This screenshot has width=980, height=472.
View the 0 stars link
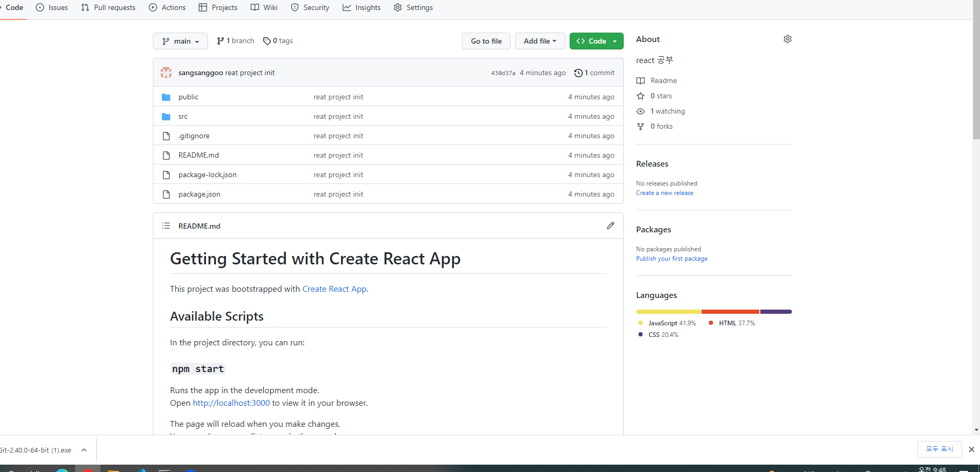click(654, 96)
